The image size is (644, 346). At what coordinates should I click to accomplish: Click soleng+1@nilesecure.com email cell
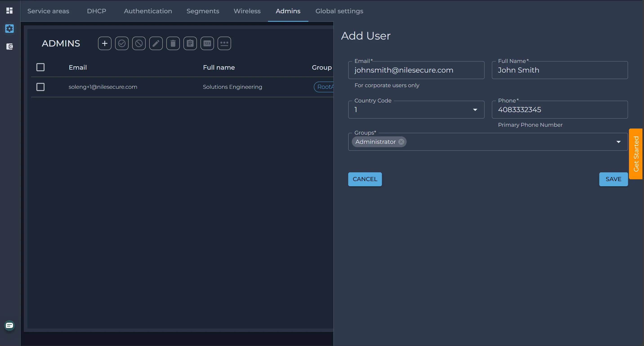coord(103,87)
